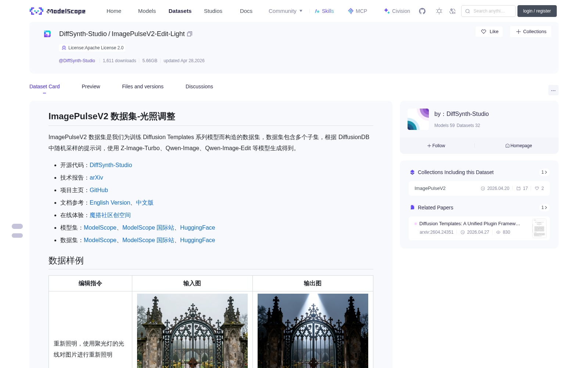The image size is (588, 368).
Task: Follow DiffSynth-Studio organization
Action: coord(436,146)
